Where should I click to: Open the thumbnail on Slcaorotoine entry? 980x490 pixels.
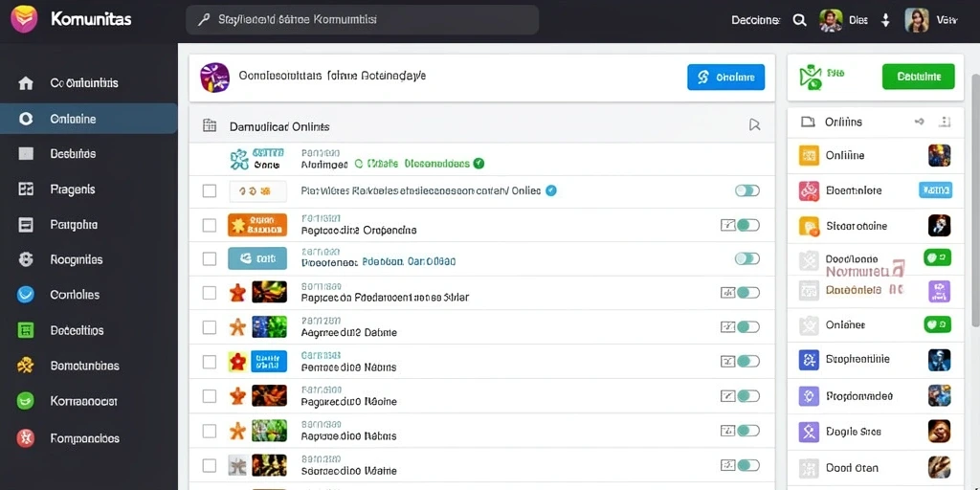[939, 225]
